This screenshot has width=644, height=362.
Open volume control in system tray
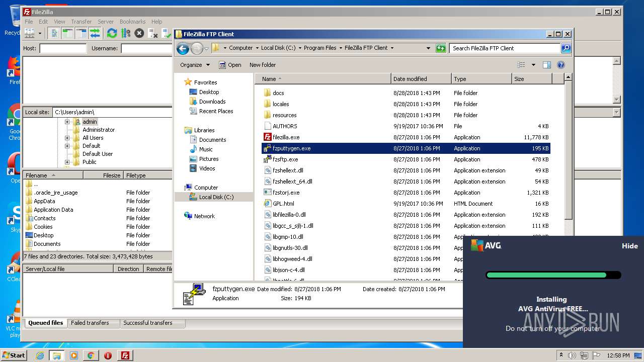click(x=572, y=355)
